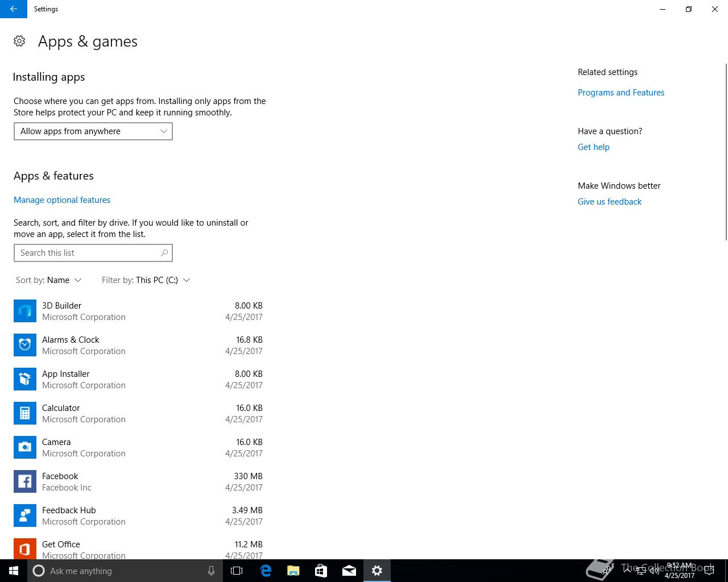This screenshot has height=582, width=728.
Task: Click the Cortana microphone icon
Action: pyautogui.click(x=211, y=571)
